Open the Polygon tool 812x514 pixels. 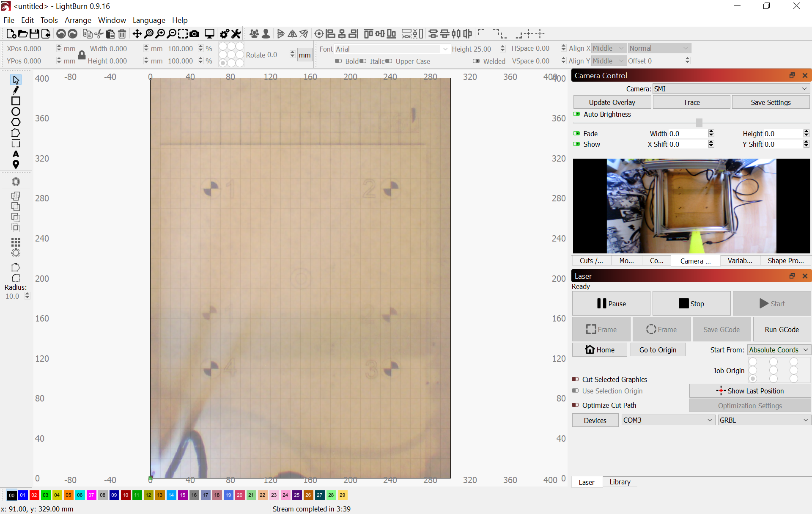tap(16, 122)
